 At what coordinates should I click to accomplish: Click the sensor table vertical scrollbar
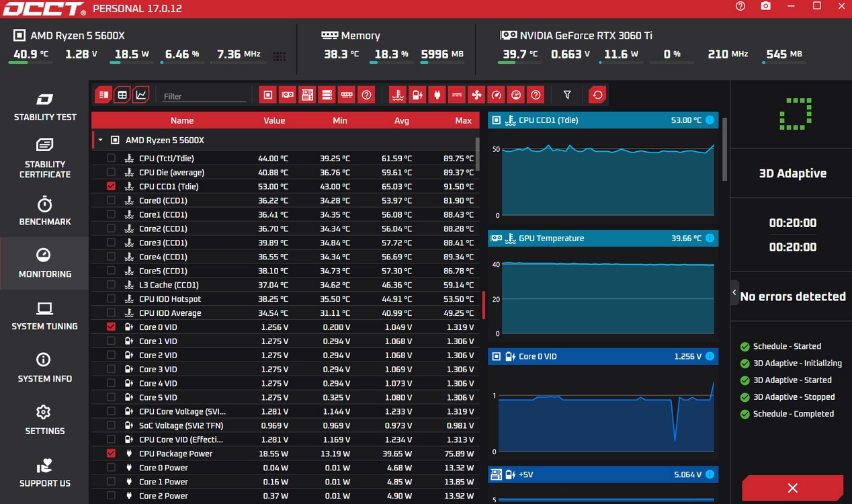[x=478, y=154]
